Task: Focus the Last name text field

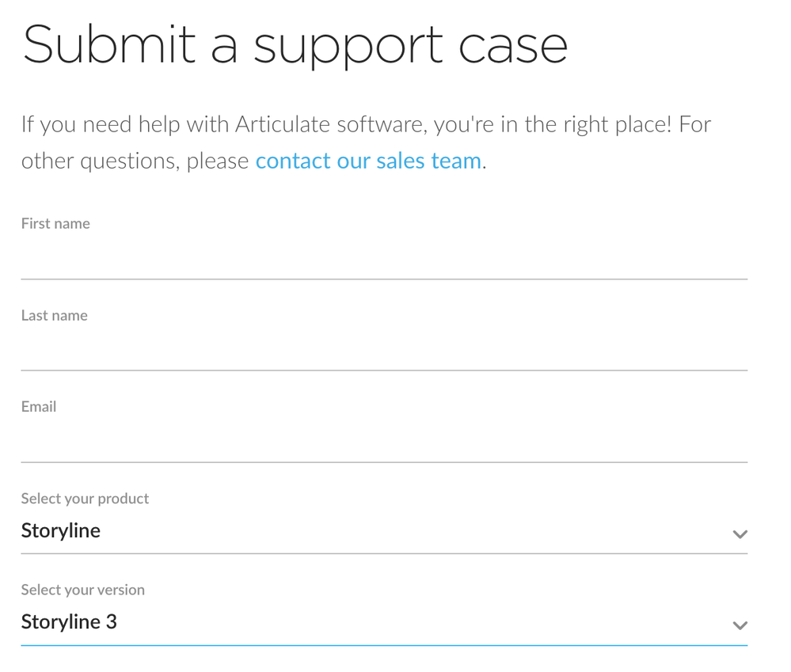Action: click(384, 351)
